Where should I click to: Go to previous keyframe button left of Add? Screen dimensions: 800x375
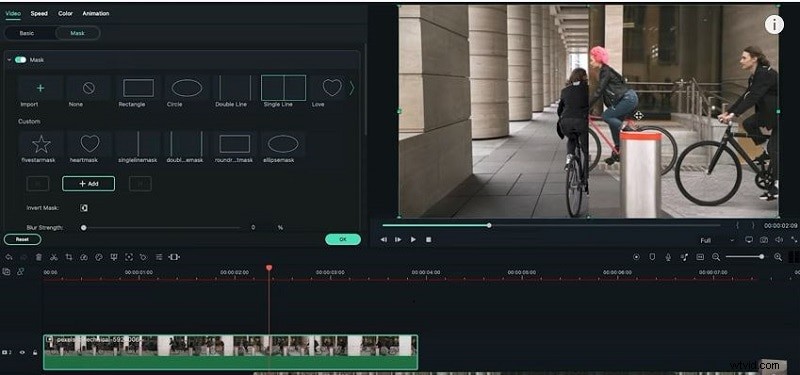38,184
